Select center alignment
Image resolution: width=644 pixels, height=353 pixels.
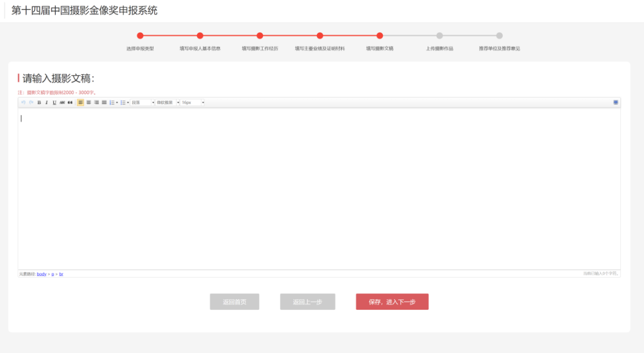(x=89, y=102)
